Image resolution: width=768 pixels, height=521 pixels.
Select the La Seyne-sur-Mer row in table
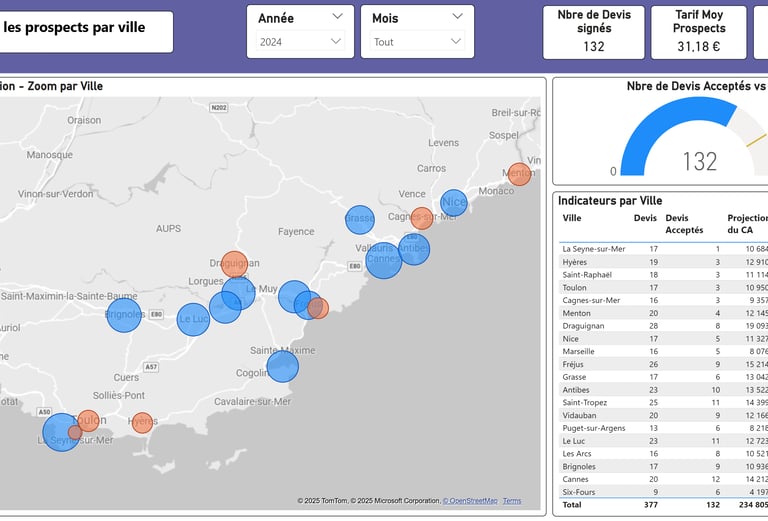[x=664, y=249]
